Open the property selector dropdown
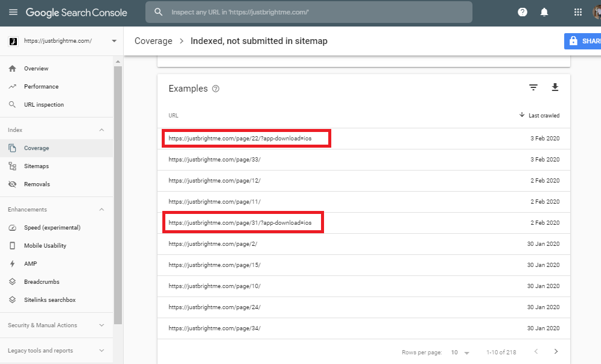 tap(114, 41)
